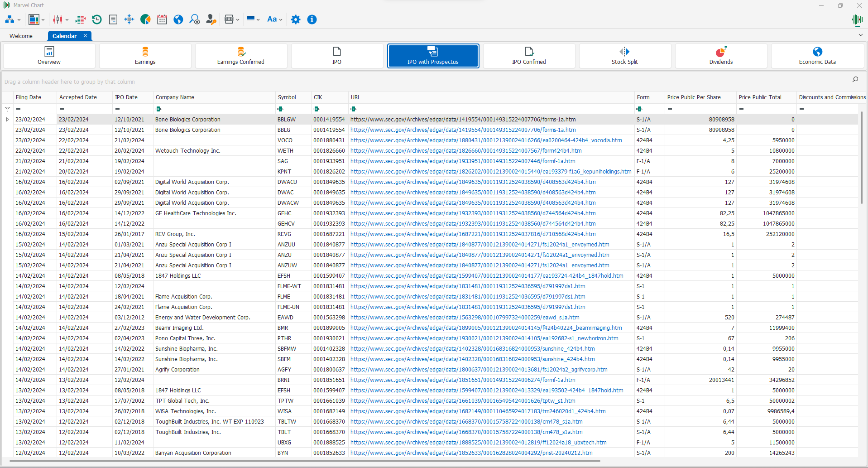Open the BMR beamrimaging URL link
This screenshot has height=468, width=868.
(486, 328)
